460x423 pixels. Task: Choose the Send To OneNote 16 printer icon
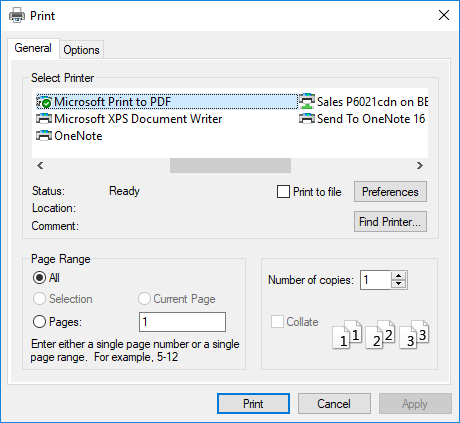click(x=307, y=119)
